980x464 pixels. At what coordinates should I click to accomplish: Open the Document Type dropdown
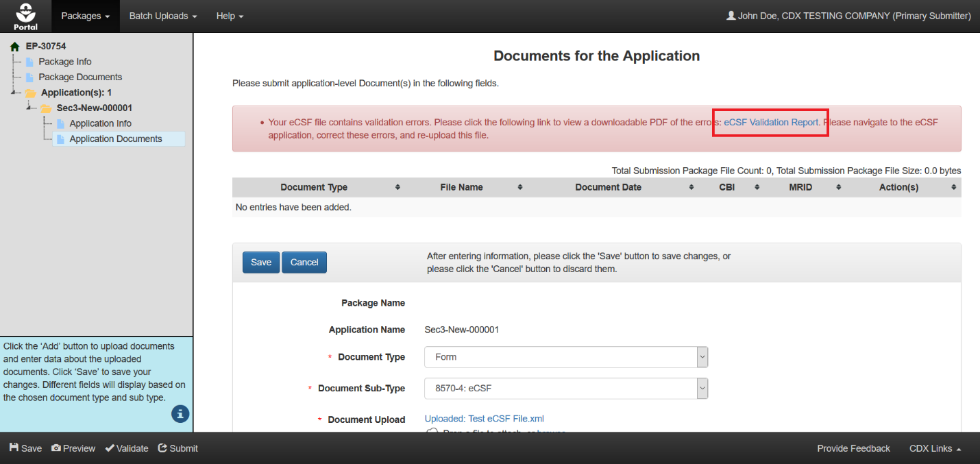(x=565, y=357)
